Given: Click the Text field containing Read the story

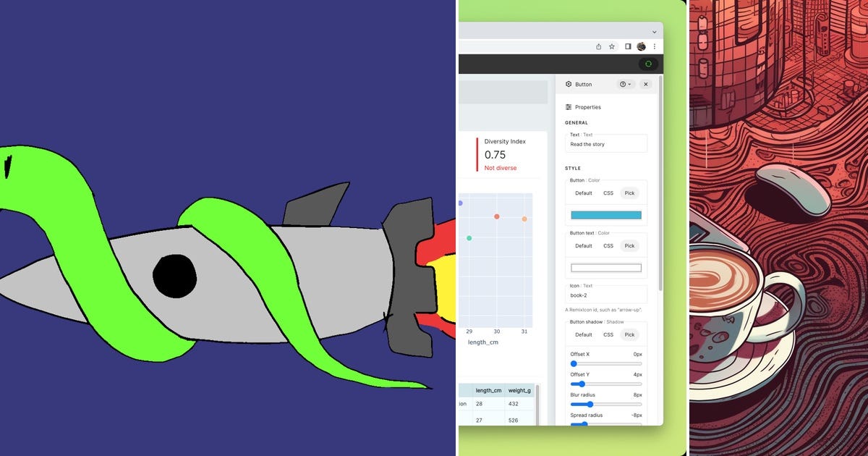Looking at the screenshot, I should pos(606,145).
